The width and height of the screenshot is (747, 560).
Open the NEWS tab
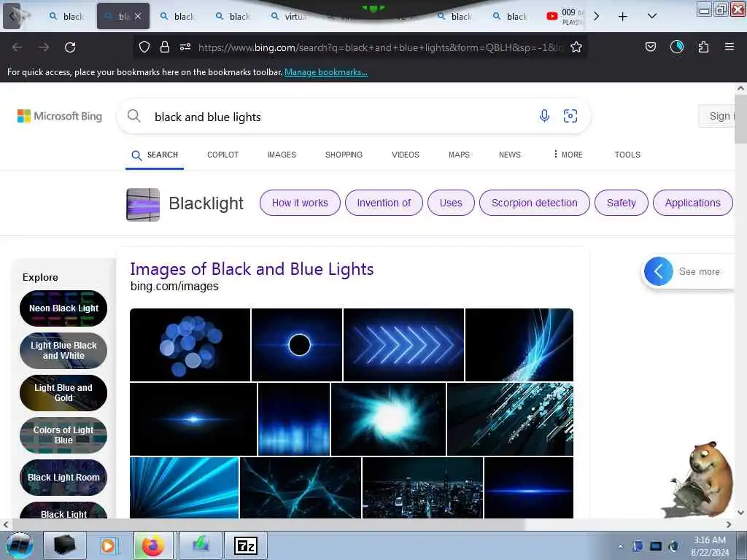coord(509,155)
